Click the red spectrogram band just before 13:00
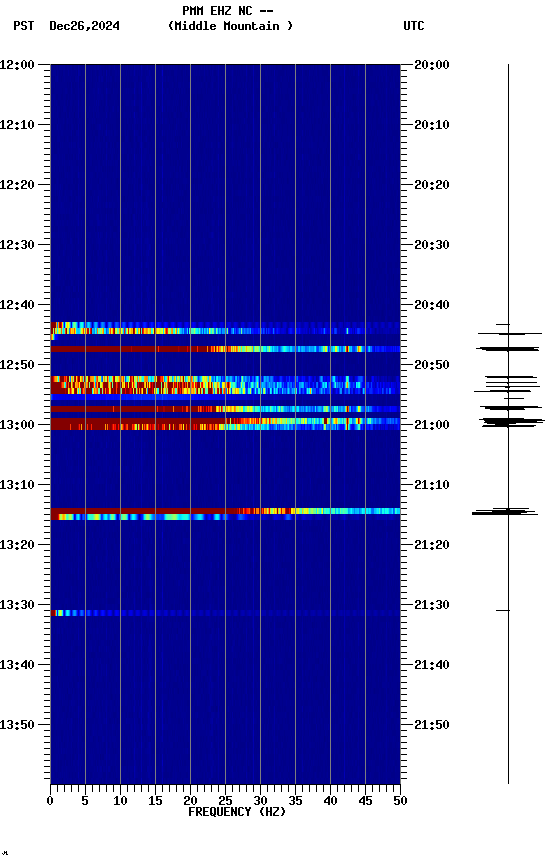This screenshot has width=552, height=864. point(225,421)
